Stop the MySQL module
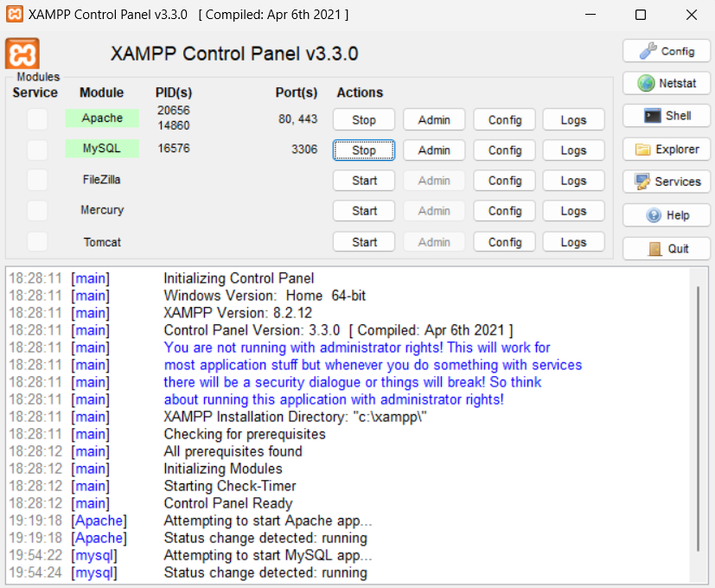Image resolution: width=715 pixels, height=588 pixels. (363, 150)
